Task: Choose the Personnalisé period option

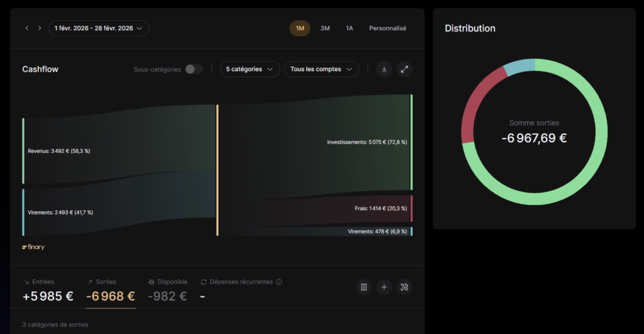Action: (x=387, y=28)
